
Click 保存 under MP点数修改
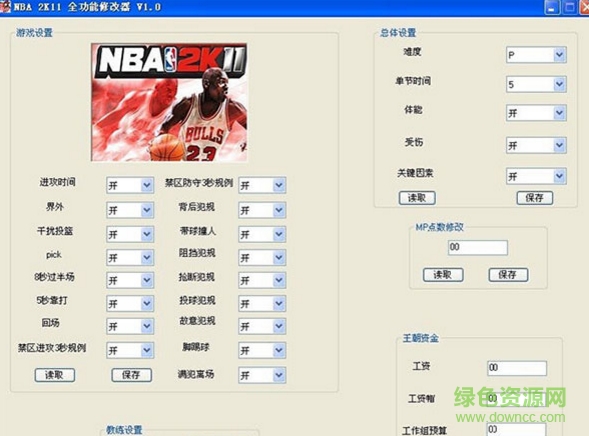508,275
